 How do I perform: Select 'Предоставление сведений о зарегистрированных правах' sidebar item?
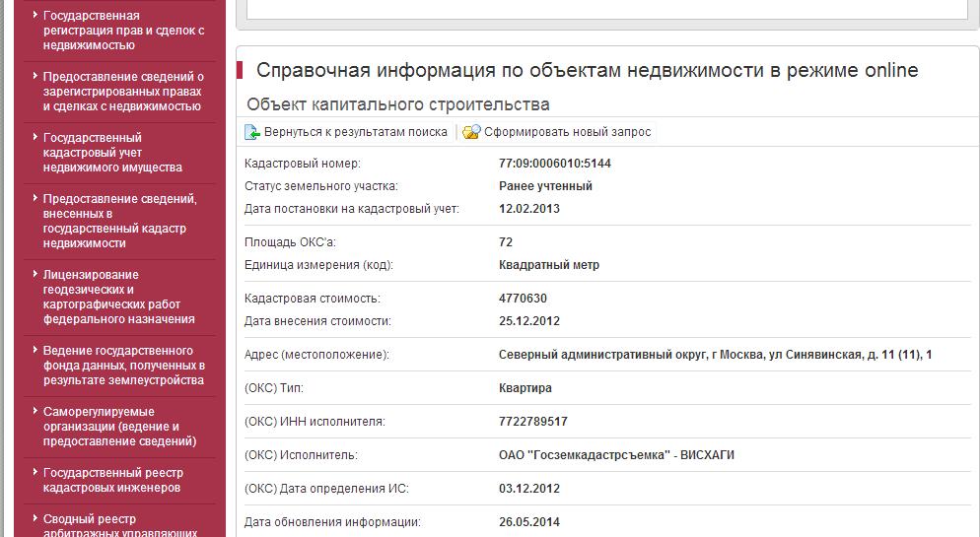tap(123, 92)
